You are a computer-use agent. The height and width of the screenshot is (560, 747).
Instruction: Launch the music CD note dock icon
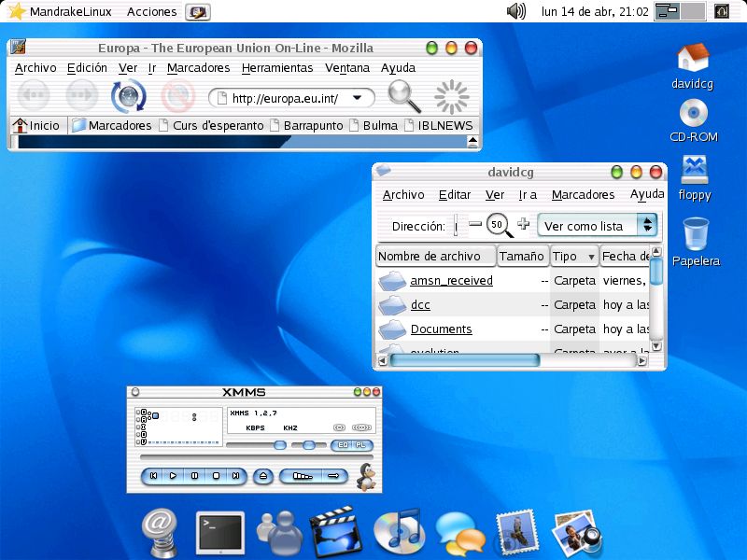[x=400, y=531]
